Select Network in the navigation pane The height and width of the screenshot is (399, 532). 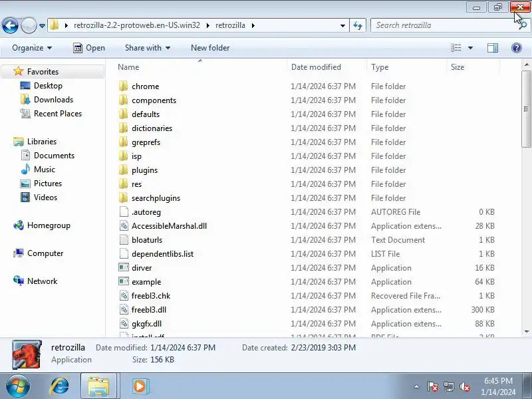(x=42, y=281)
